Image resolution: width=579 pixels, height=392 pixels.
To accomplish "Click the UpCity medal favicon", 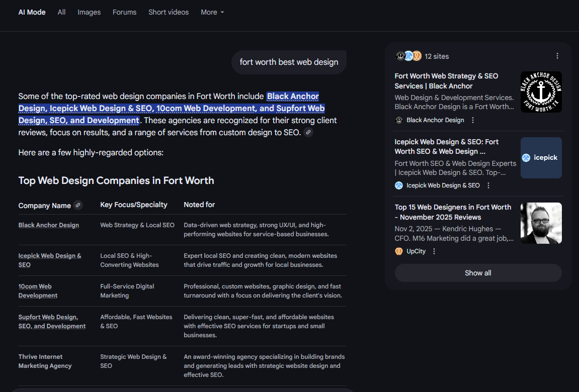I will pyautogui.click(x=398, y=251).
